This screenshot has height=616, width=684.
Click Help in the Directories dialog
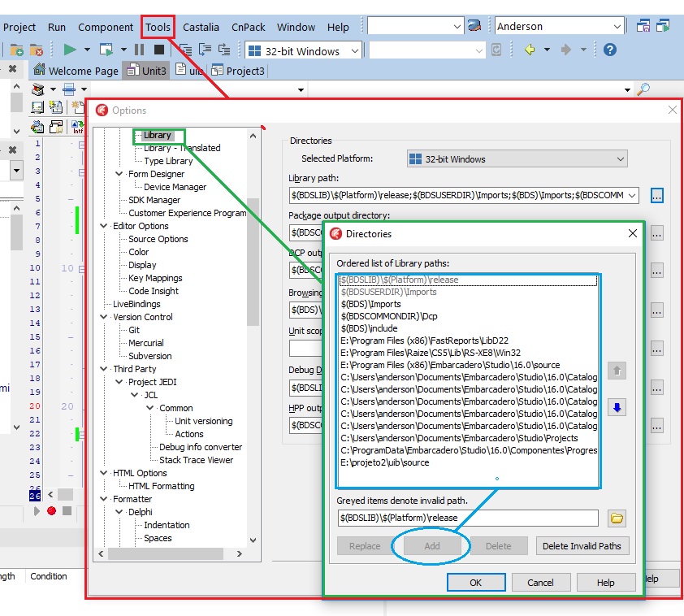[605, 583]
